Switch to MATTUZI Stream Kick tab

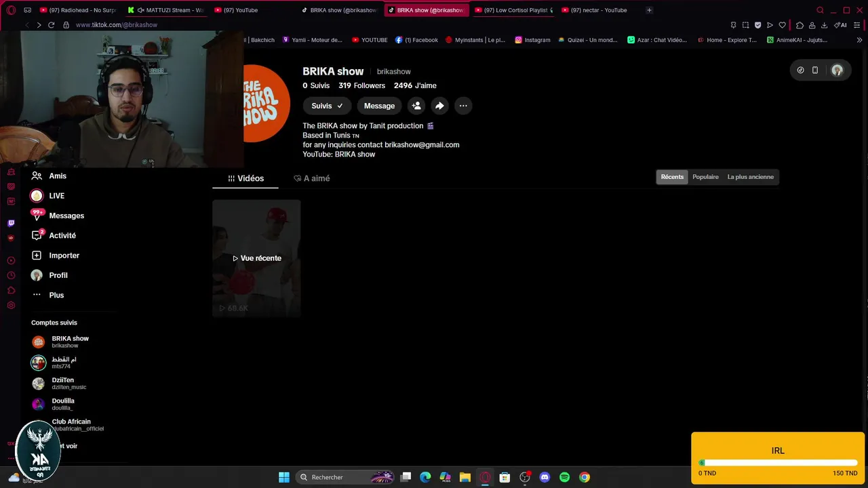(165, 10)
